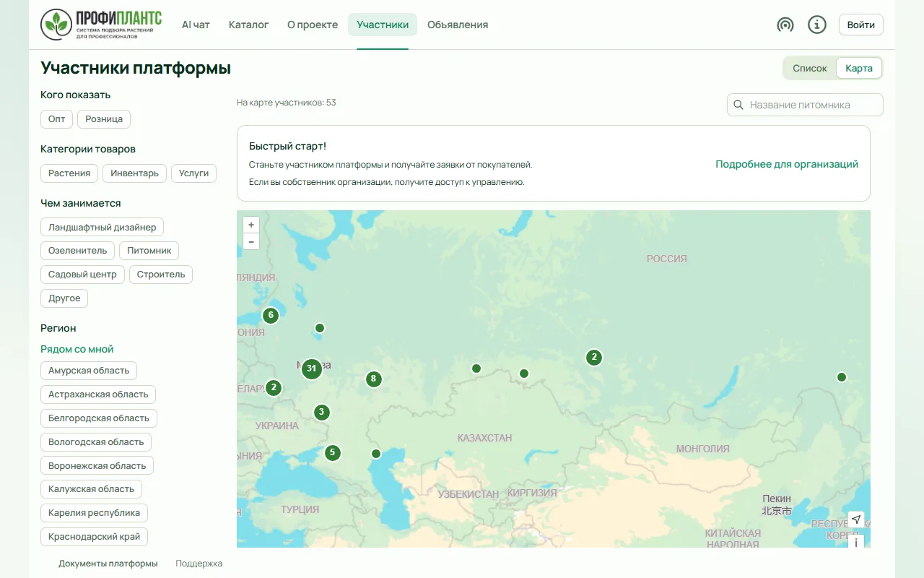Open Подробнее для организаций link

pyautogui.click(x=787, y=164)
